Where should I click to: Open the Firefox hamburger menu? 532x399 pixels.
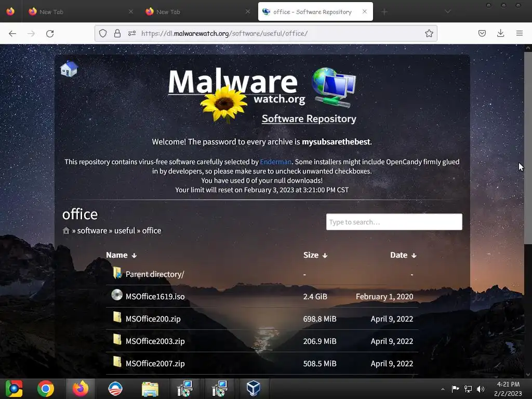519,33
